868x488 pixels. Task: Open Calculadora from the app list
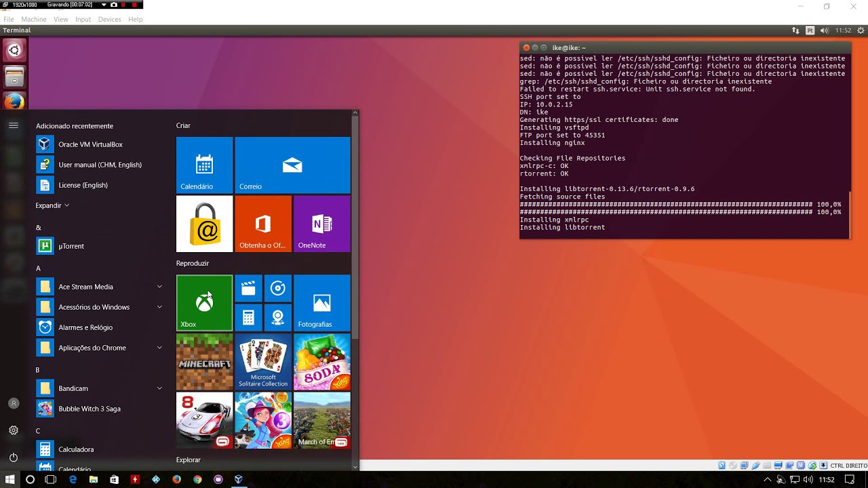tap(100, 449)
